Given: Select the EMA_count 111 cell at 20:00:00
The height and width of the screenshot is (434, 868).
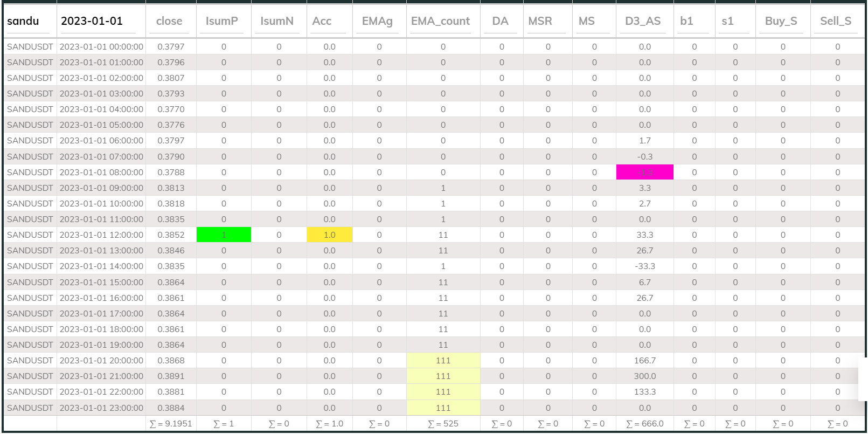Looking at the screenshot, I should 443,361.
